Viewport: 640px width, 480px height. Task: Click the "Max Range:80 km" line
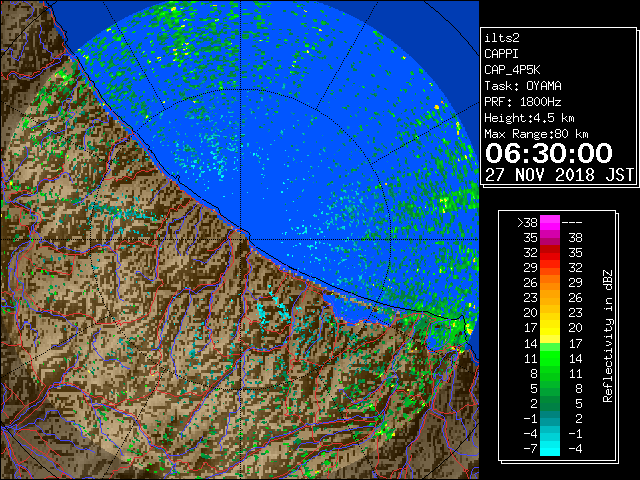point(536,134)
